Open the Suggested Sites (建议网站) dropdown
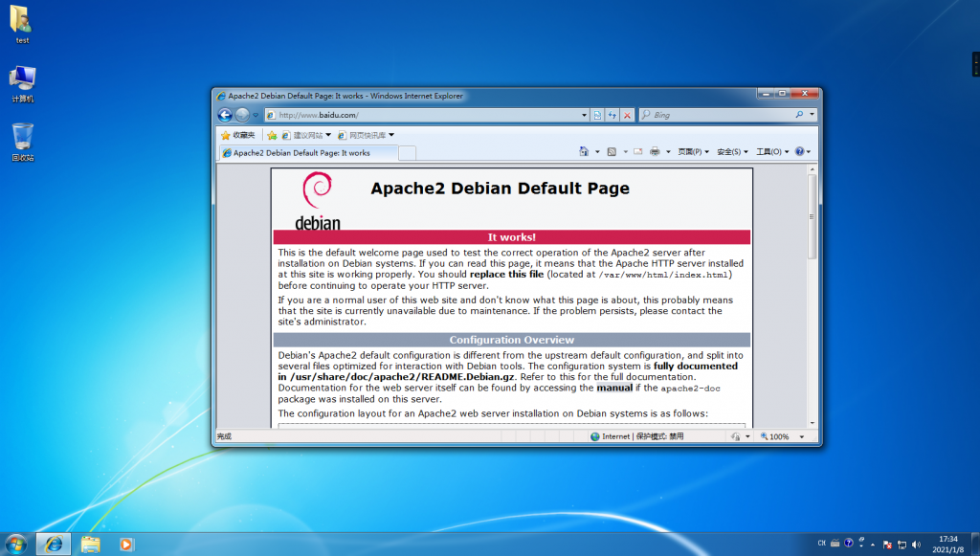The height and width of the screenshot is (556, 980). pyautogui.click(x=306, y=135)
